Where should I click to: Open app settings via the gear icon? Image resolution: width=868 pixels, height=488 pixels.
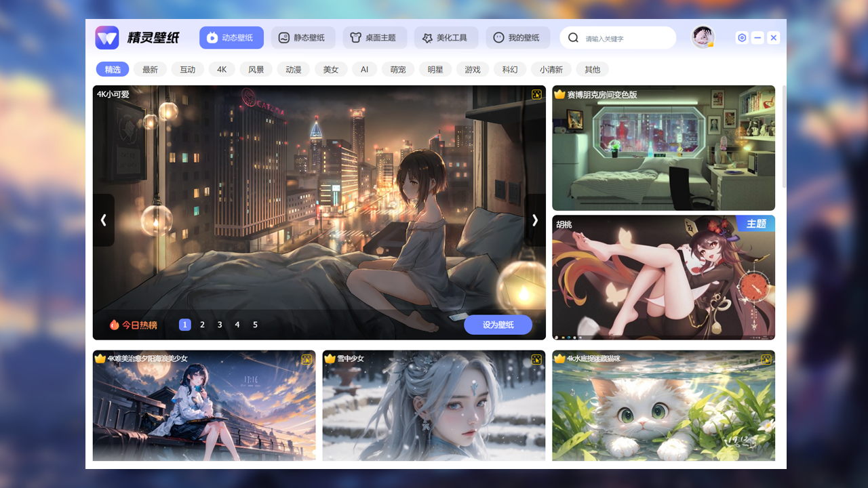click(x=742, y=38)
